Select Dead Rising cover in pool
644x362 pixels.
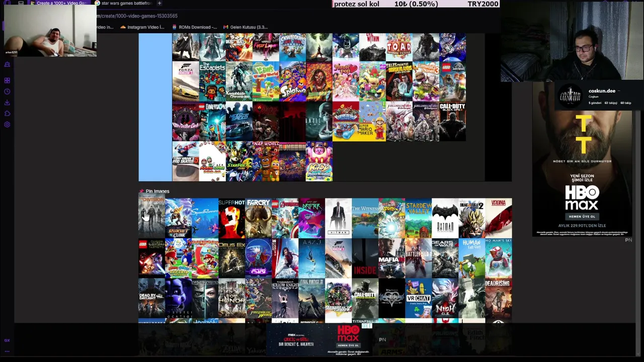498,299
